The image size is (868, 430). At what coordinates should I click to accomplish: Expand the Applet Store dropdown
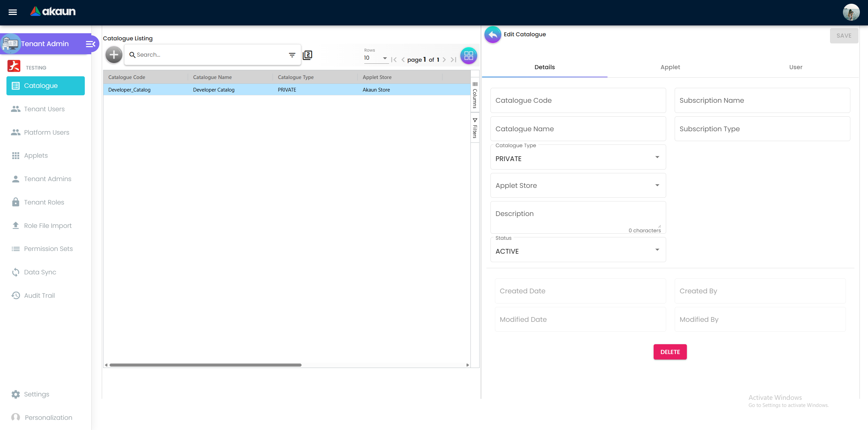[x=578, y=185]
